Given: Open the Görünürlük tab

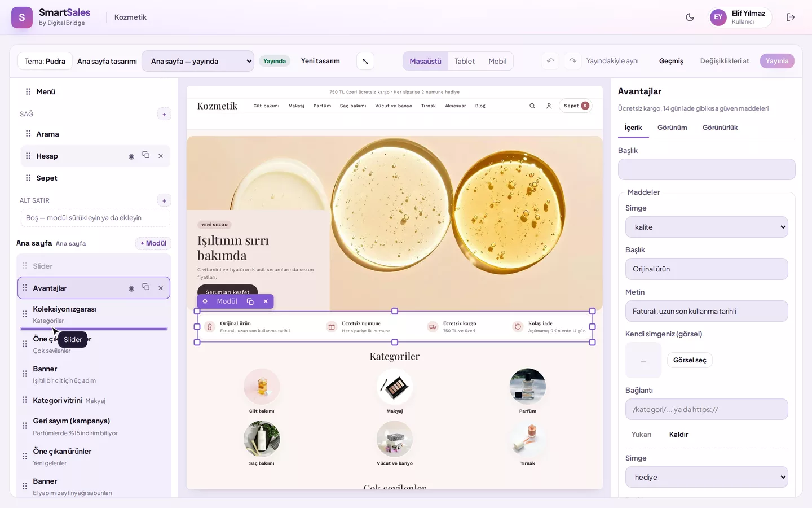Looking at the screenshot, I should click(x=720, y=128).
